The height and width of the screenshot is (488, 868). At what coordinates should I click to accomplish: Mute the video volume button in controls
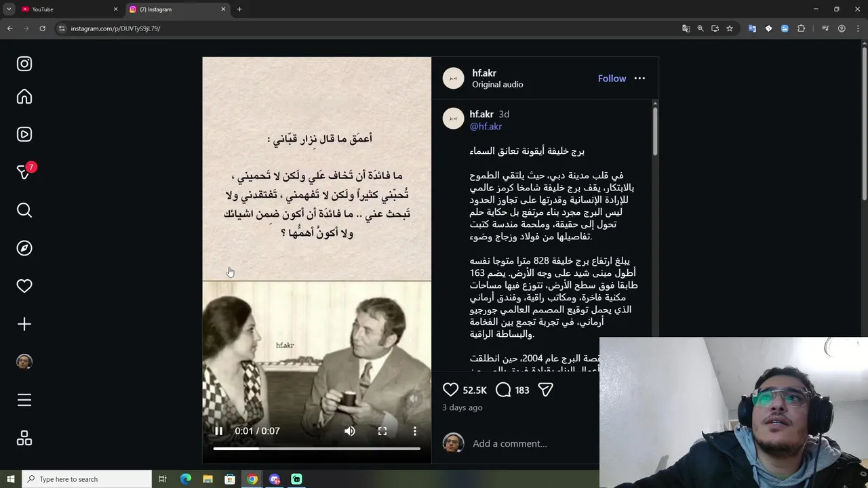(x=350, y=431)
